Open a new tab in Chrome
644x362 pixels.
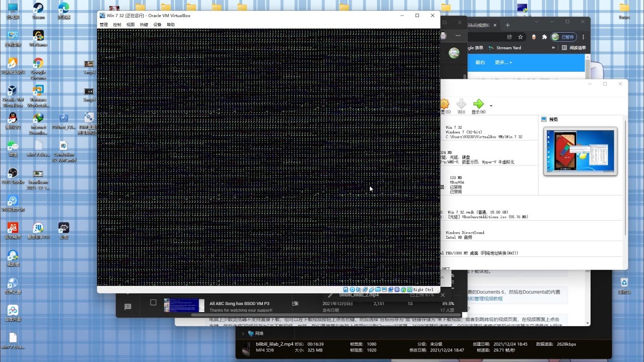(x=508, y=25)
